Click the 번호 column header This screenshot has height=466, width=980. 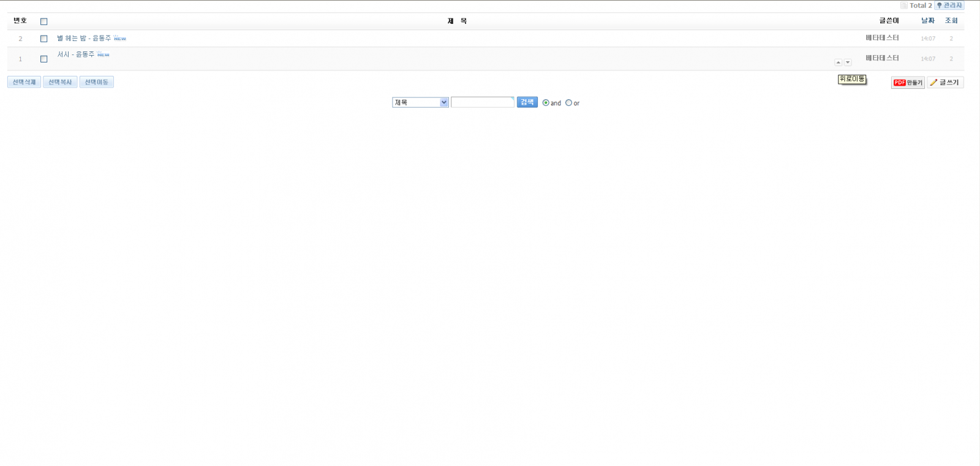[x=20, y=21]
